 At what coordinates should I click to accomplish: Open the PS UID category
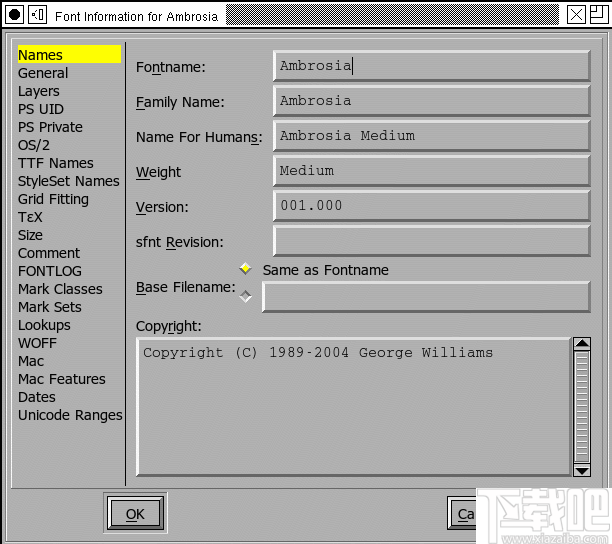tap(41, 109)
